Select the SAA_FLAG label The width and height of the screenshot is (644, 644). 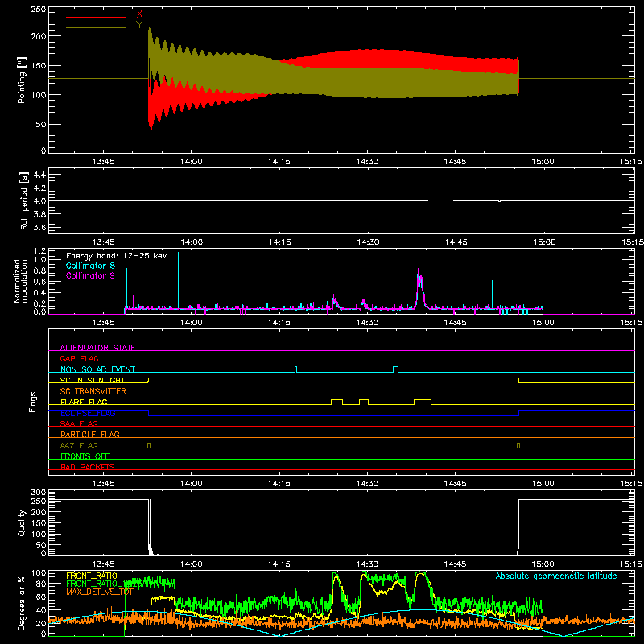click(79, 423)
